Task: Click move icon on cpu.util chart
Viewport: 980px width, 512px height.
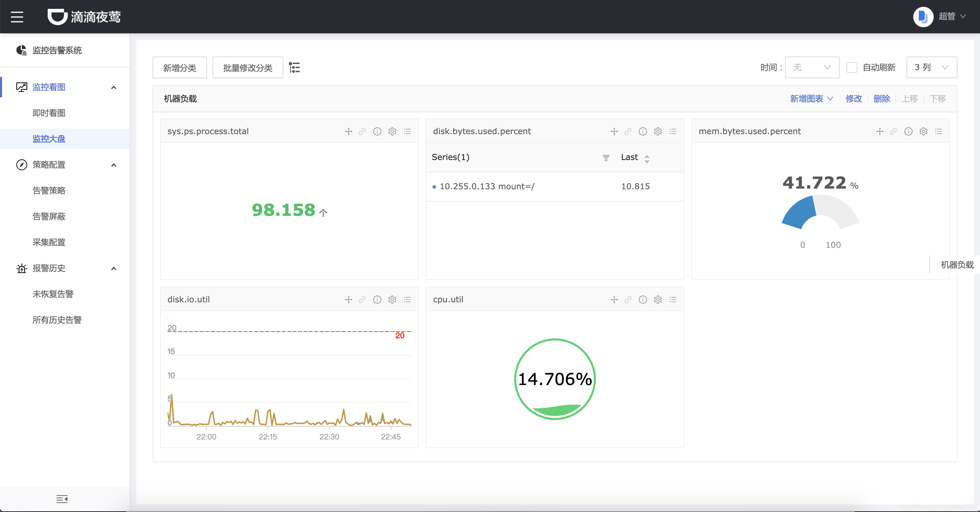Action: pos(614,299)
